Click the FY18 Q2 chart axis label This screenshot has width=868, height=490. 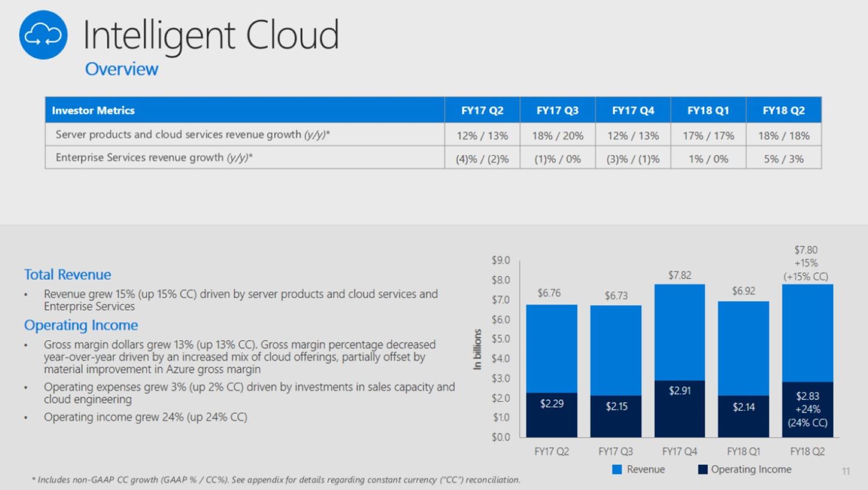point(808,451)
